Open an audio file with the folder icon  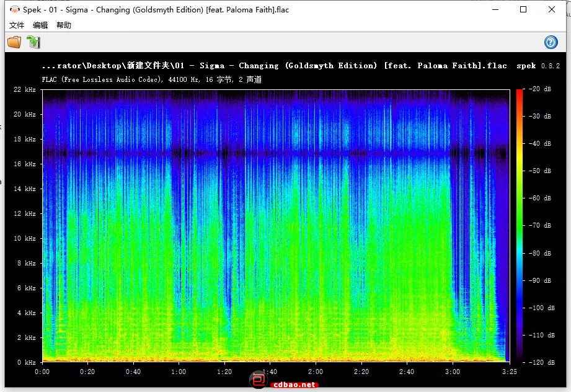click(x=14, y=42)
